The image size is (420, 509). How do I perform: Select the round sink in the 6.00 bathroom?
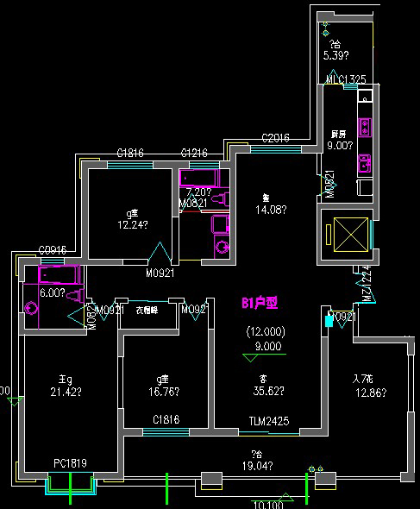pos(31,308)
